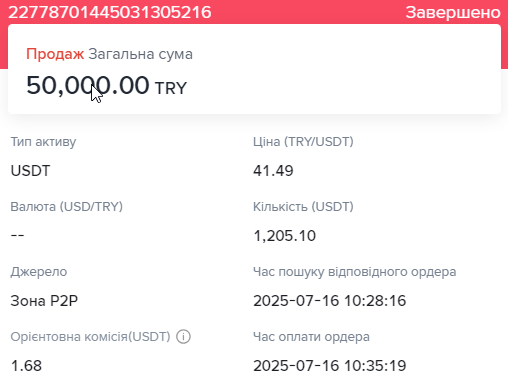The height and width of the screenshot is (386, 508).
Task: Click the Час пошуку відповідного ордера label
Action: pos(355,272)
